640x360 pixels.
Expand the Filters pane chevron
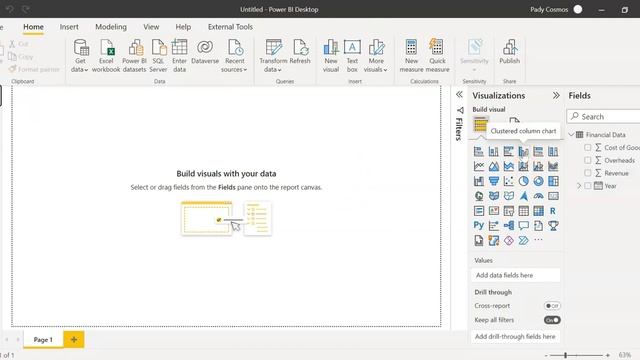459,95
